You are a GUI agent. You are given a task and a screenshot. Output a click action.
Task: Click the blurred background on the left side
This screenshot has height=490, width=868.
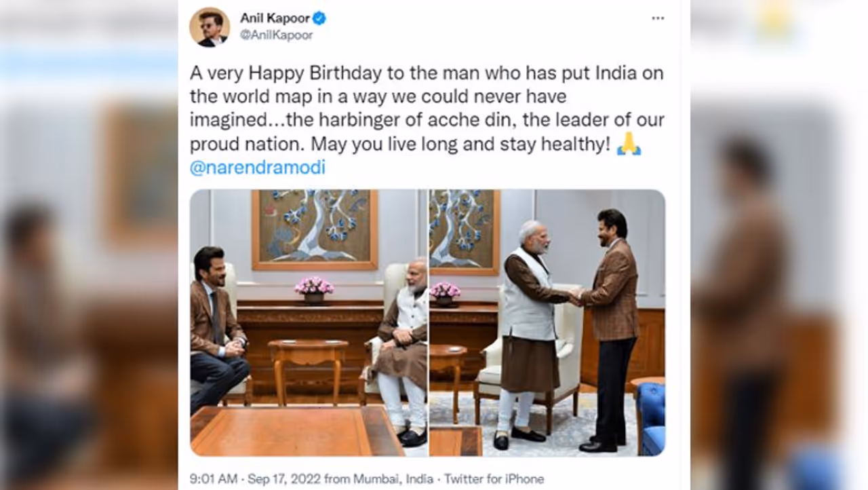point(88,271)
